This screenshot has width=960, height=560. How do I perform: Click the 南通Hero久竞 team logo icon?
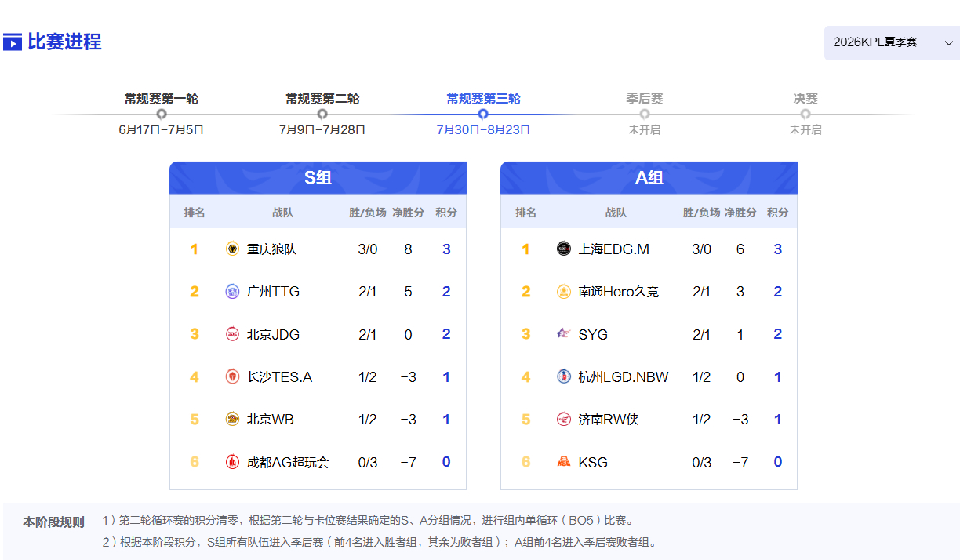pos(564,292)
